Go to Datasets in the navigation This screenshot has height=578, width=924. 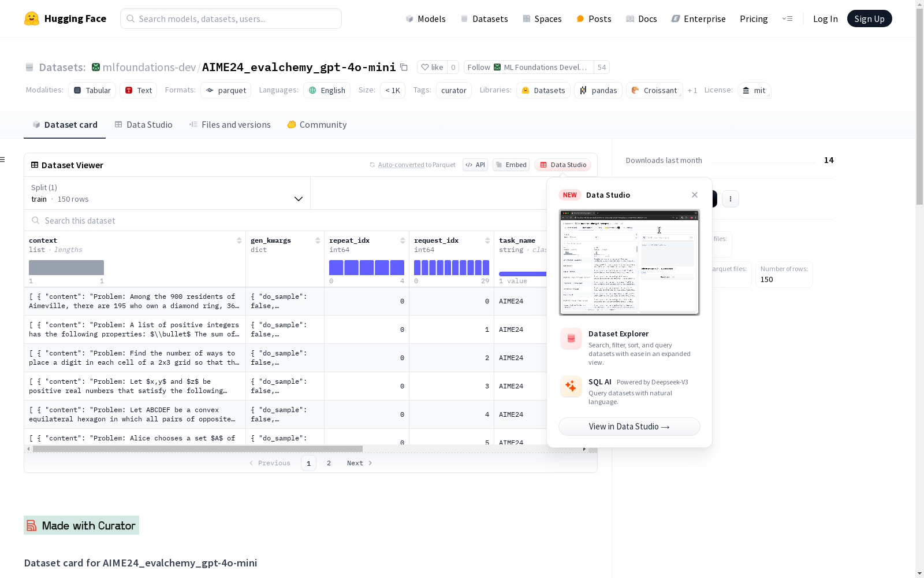pyautogui.click(x=484, y=18)
